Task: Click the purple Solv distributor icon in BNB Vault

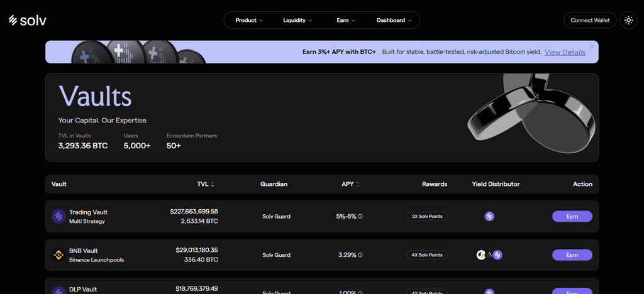Action: [x=498, y=254]
